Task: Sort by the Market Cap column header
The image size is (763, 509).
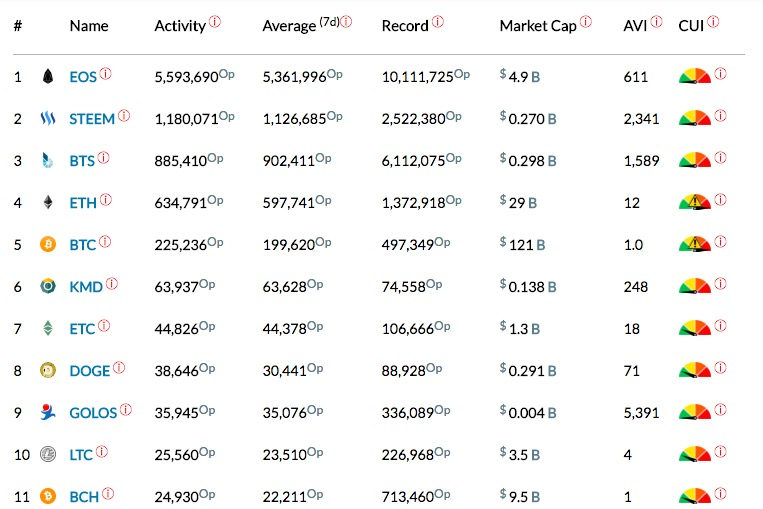Action: pyautogui.click(x=538, y=26)
